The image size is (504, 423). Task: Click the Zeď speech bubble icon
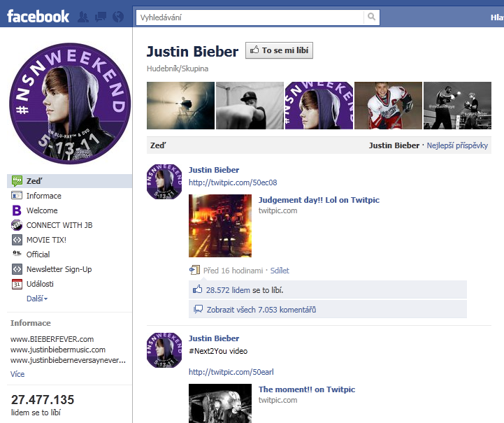[x=17, y=181]
